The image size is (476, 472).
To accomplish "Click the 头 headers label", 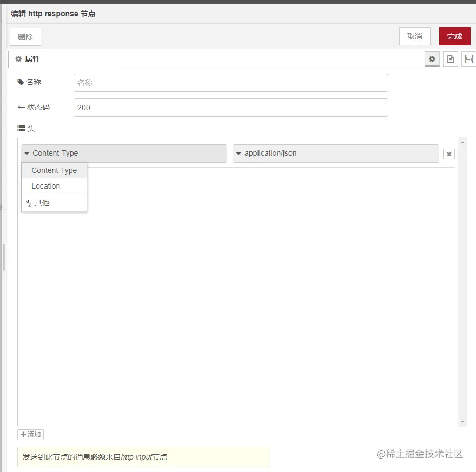I will coord(26,129).
